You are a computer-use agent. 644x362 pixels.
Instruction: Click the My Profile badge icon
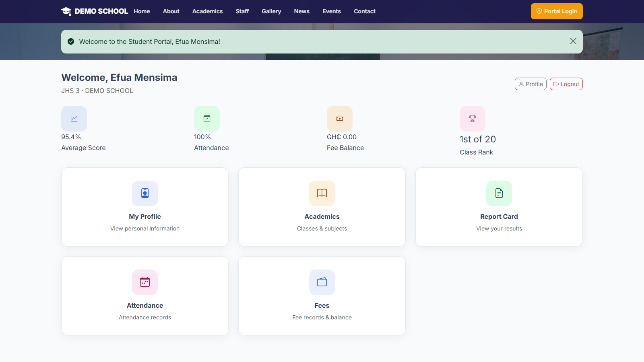click(x=145, y=193)
